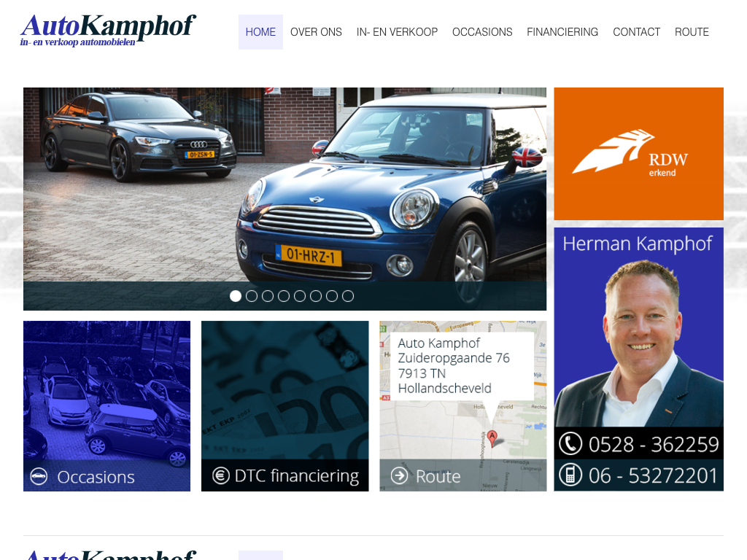Open the DTC financiering tile
747x560 pixels.
(x=285, y=405)
